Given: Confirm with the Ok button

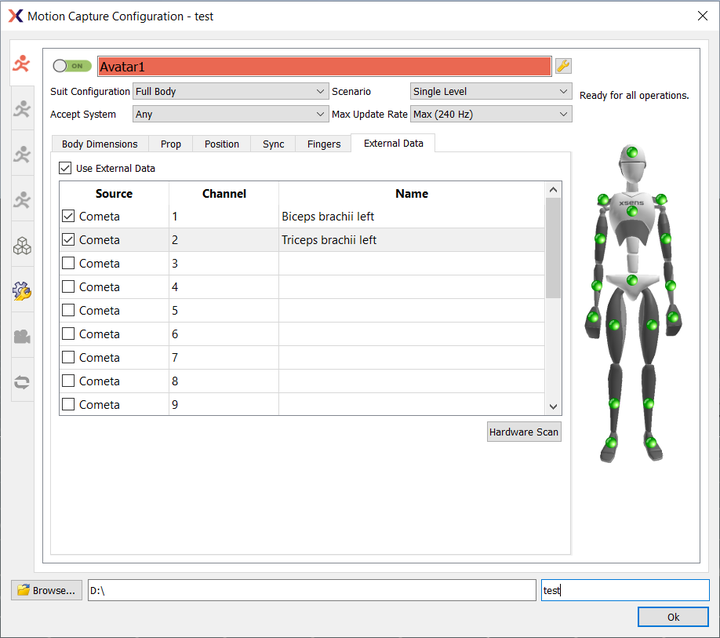Looking at the screenshot, I should pyautogui.click(x=673, y=617).
